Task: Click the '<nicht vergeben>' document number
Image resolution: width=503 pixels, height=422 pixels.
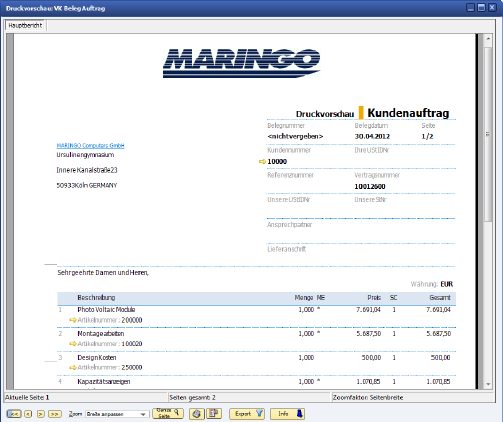Action: coord(295,136)
